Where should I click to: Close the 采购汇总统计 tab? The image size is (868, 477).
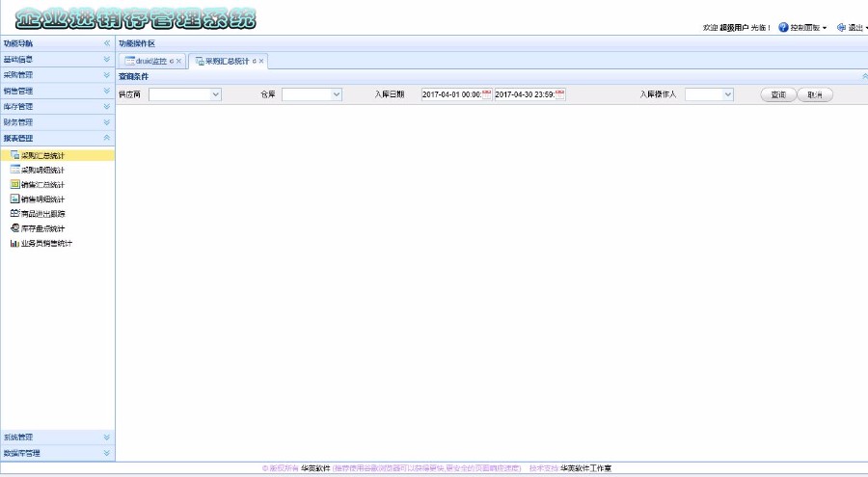pyautogui.click(x=261, y=62)
